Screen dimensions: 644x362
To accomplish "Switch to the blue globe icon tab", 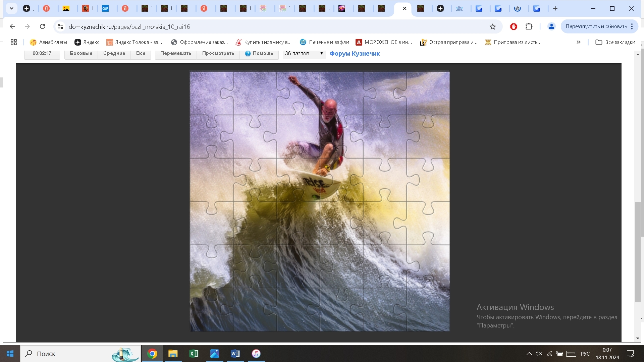I will tap(518, 8).
